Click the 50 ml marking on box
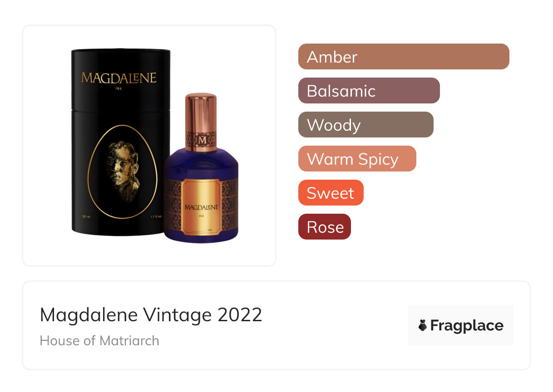This screenshot has height=392, width=553. pyautogui.click(x=87, y=216)
